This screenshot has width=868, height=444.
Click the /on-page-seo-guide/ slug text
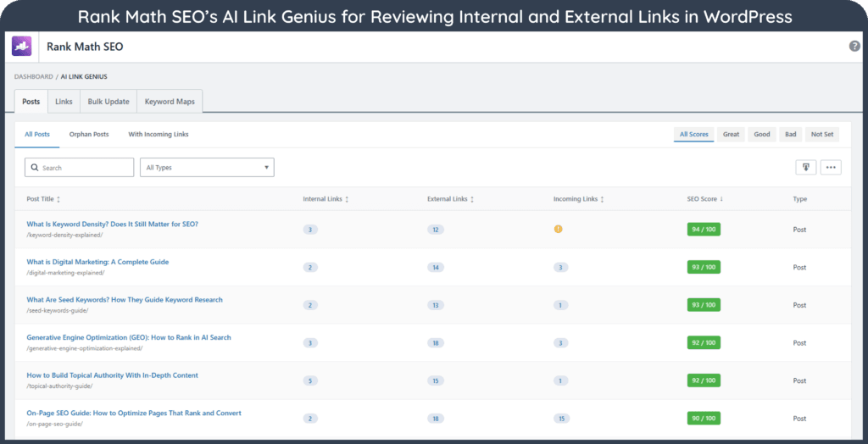point(55,424)
